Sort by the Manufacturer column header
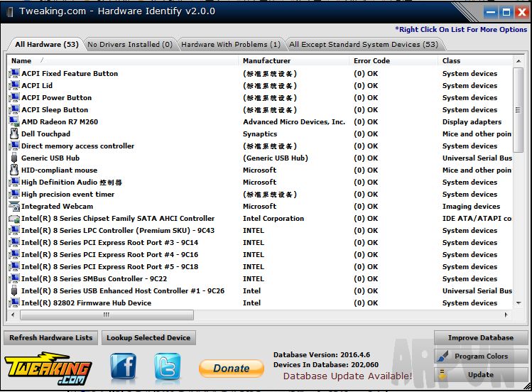The image size is (532, 392). tap(294, 60)
